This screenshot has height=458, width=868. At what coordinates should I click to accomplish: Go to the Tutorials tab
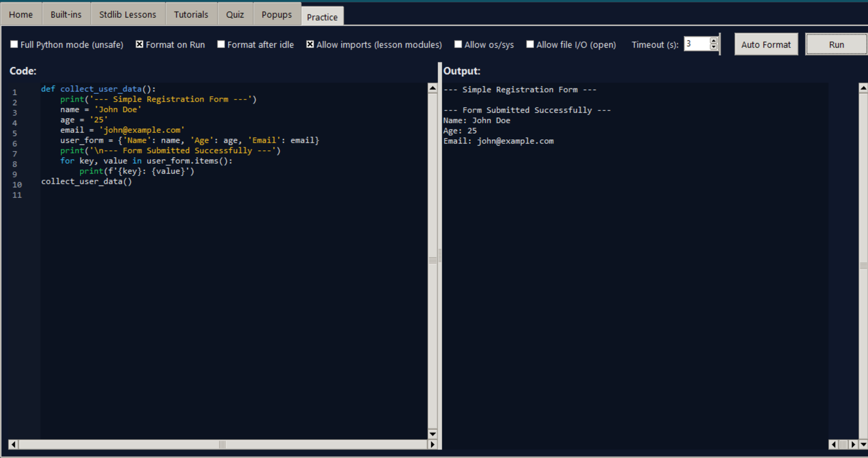pos(191,15)
